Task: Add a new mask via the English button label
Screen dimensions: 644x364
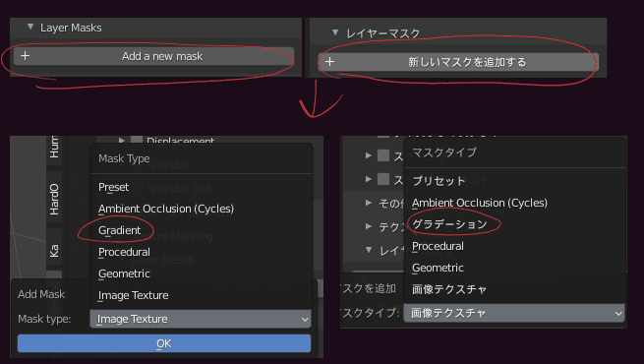Action: coord(162,56)
